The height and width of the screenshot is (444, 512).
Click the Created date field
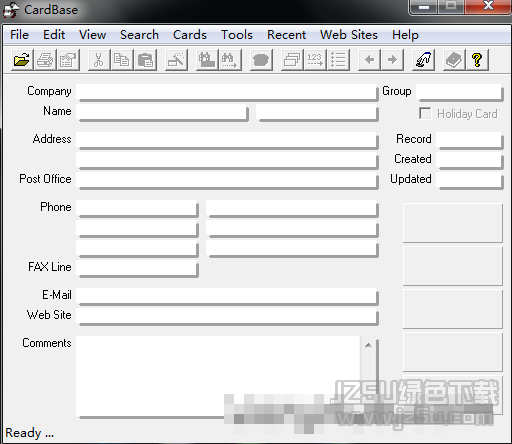(x=470, y=160)
